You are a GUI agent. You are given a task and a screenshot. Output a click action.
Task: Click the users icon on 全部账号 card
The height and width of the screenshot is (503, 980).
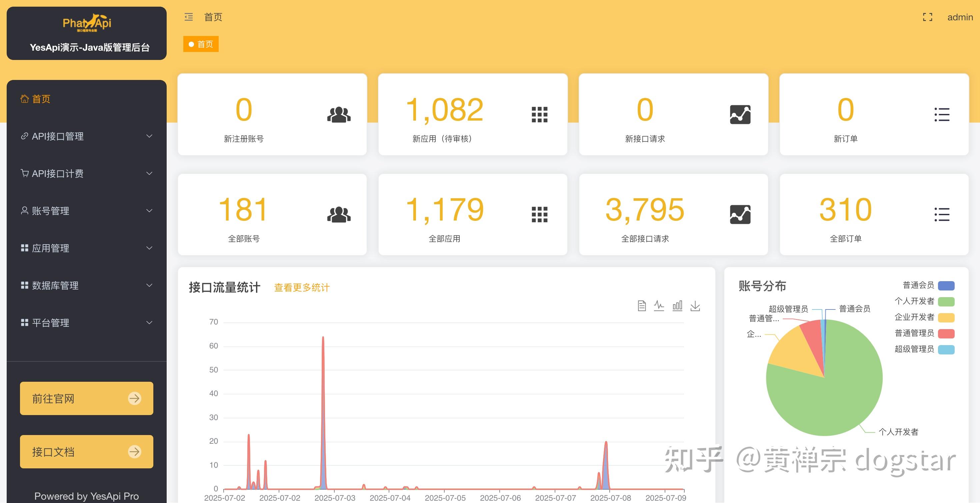(x=338, y=214)
